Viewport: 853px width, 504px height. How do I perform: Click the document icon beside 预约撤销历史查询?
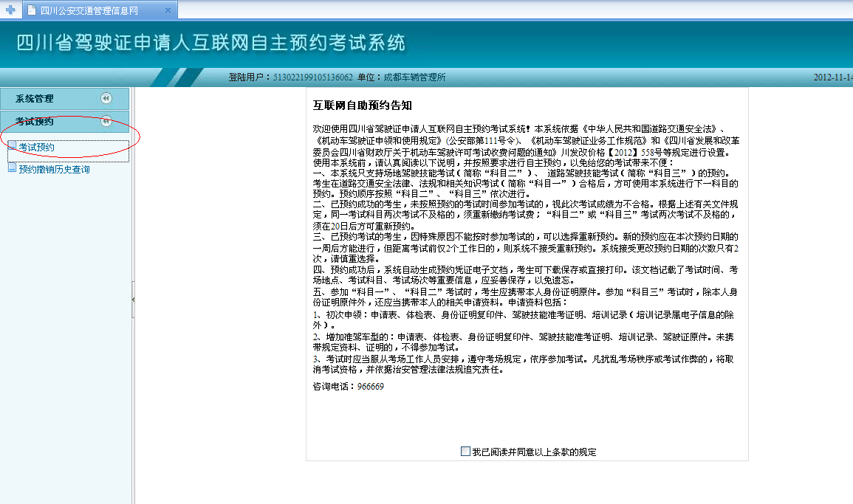[12, 168]
